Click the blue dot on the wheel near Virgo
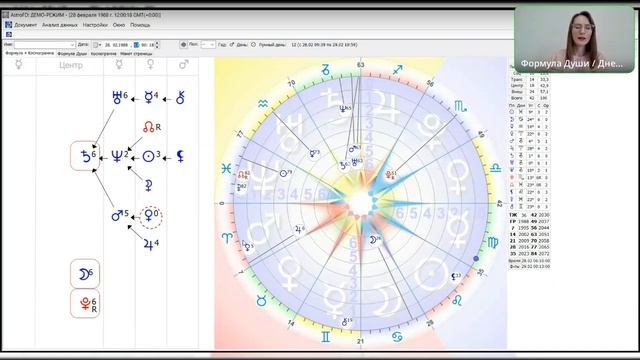This screenshot has width=640, height=360. click(x=476, y=258)
